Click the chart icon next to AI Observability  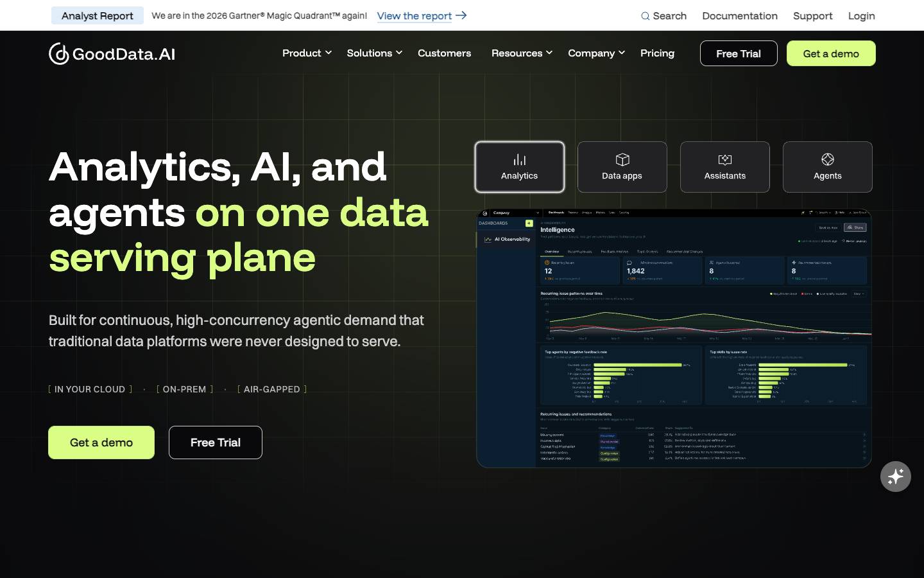point(488,239)
